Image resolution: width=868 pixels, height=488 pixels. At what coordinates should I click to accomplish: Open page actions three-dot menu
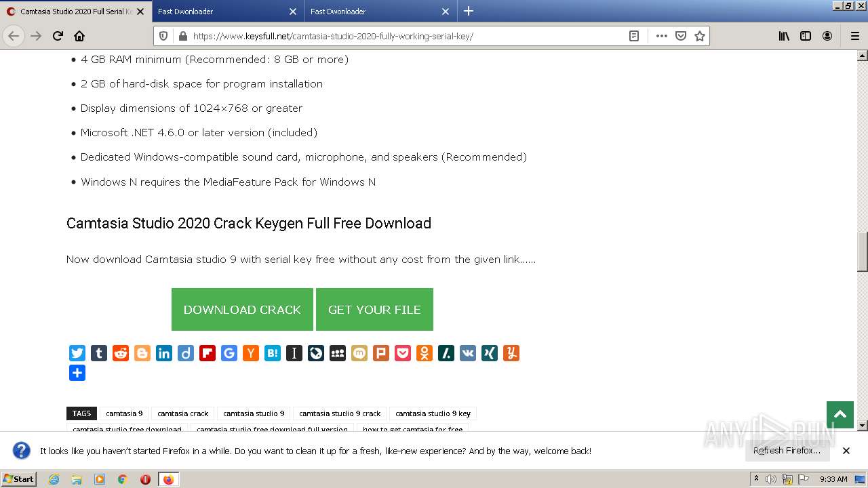(x=662, y=36)
